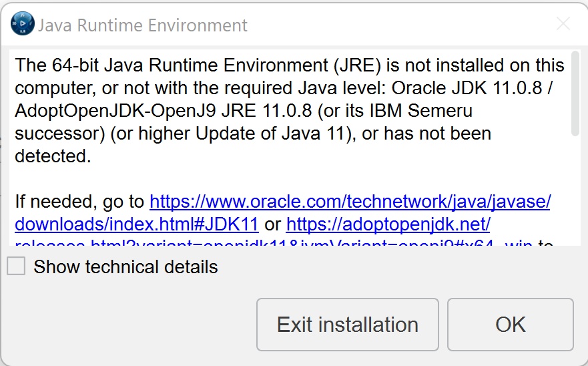Click the partially visible releases.html link line
The height and width of the screenshot is (366, 588).
(267, 243)
